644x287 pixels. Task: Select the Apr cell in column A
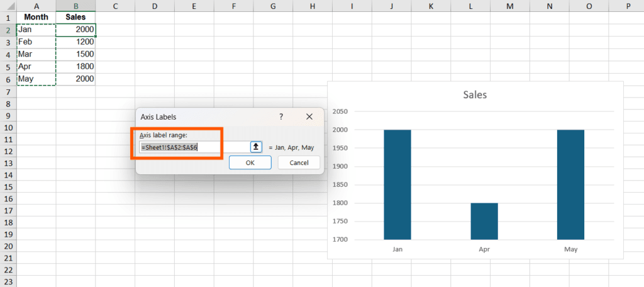[36, 67]
